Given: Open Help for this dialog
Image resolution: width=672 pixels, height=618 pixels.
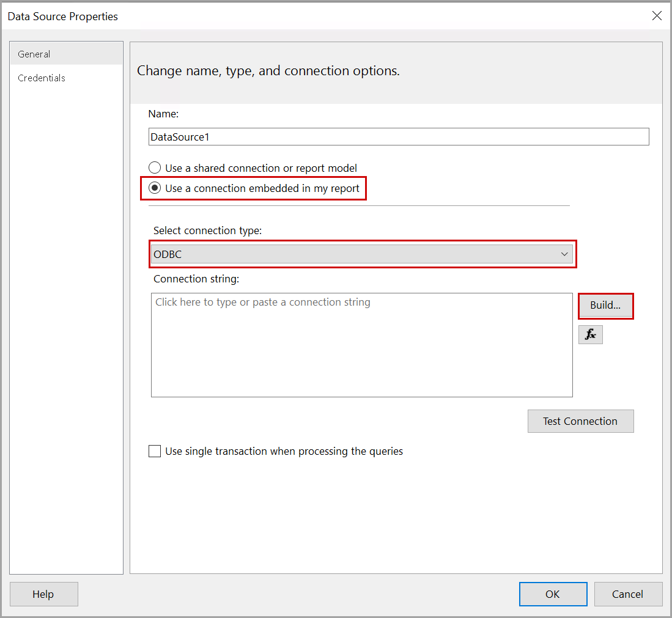Looking at the screenshot, I should point(43,594).
